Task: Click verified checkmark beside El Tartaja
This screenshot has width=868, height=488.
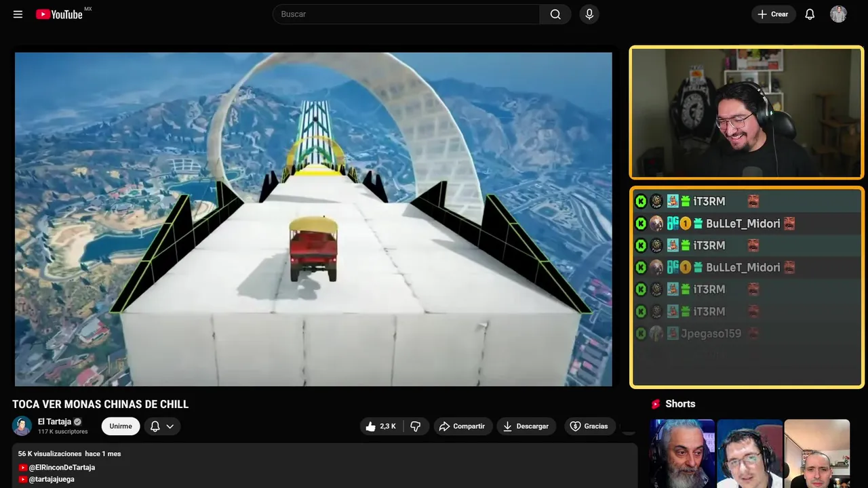Action: [x=77, y=422]
